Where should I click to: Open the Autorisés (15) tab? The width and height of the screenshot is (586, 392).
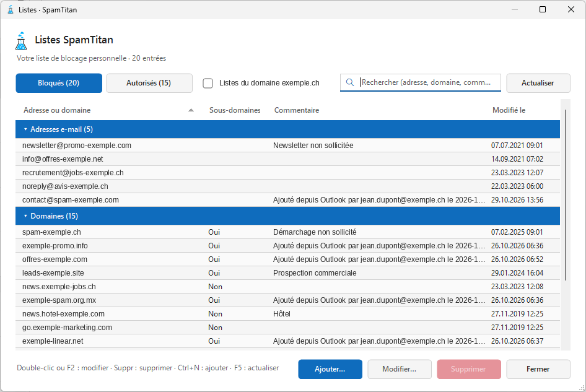tap(149, 83)
